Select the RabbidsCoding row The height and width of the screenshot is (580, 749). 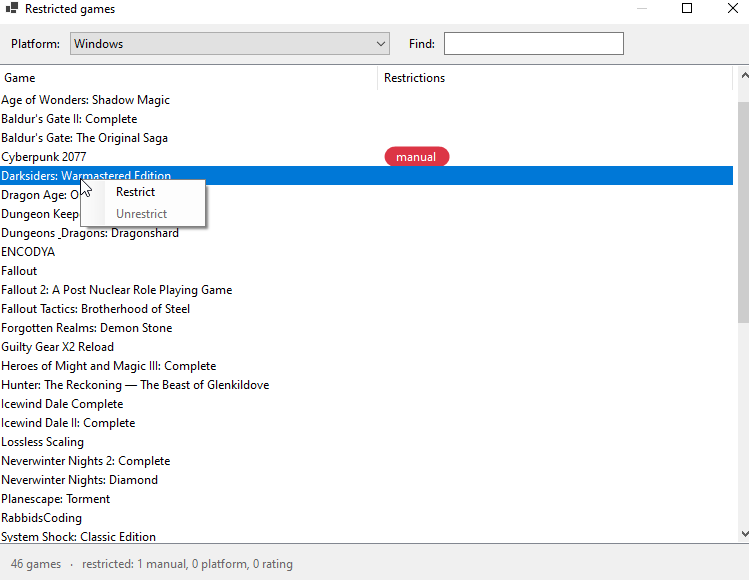[366, 518]
